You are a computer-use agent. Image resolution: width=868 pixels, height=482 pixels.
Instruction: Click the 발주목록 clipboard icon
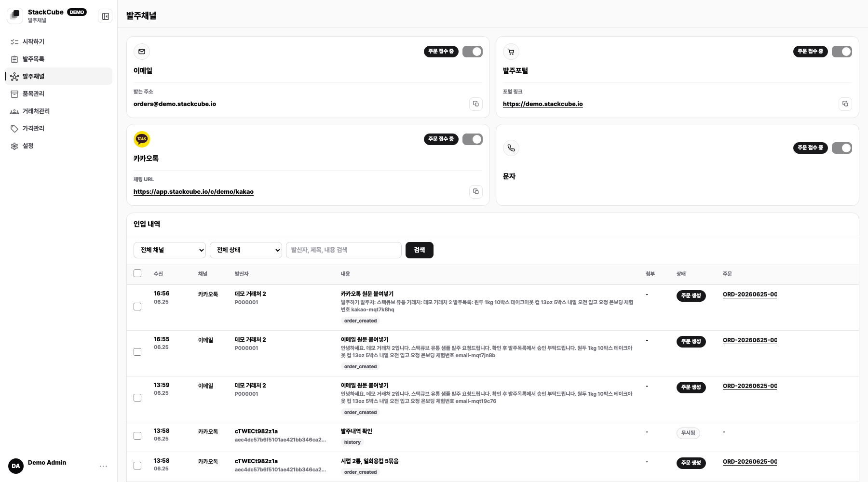(x=14, y=59)
